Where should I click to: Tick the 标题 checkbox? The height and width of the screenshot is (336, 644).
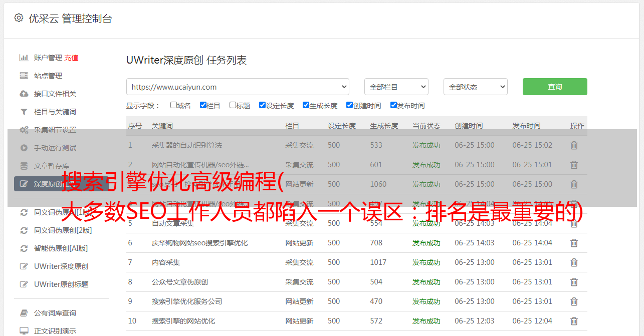[x=233, y=105]
